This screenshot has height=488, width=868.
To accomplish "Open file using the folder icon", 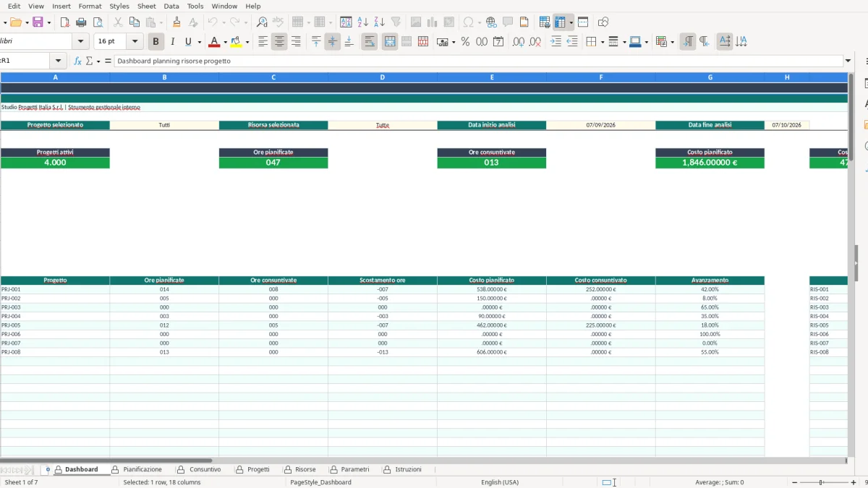I will tap(15, 22).
